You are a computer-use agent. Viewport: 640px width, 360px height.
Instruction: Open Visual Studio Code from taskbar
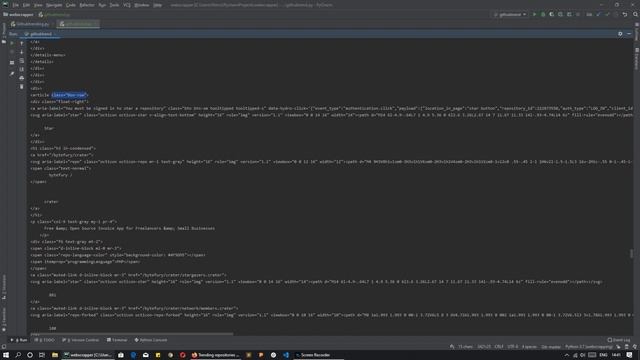[286, 355]
